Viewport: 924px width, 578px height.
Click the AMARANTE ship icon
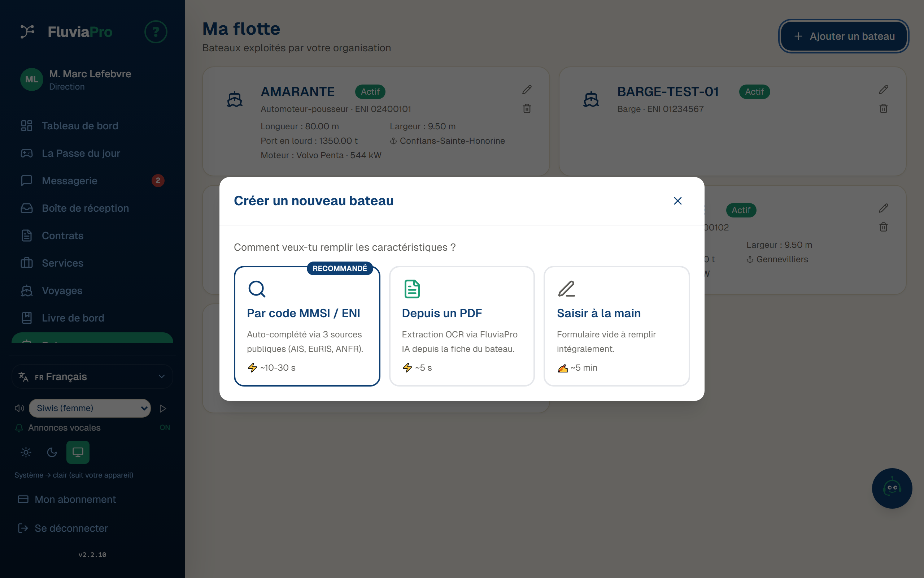(235, 99)
